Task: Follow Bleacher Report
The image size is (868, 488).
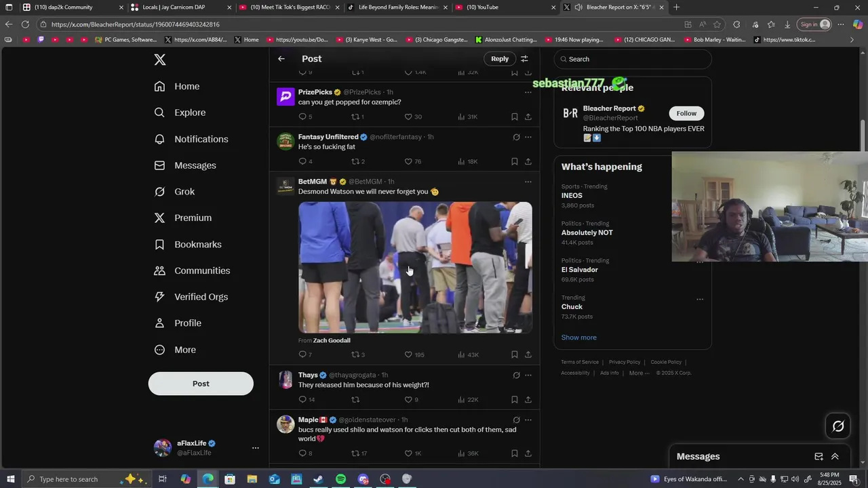Action: tap(686, 113)
